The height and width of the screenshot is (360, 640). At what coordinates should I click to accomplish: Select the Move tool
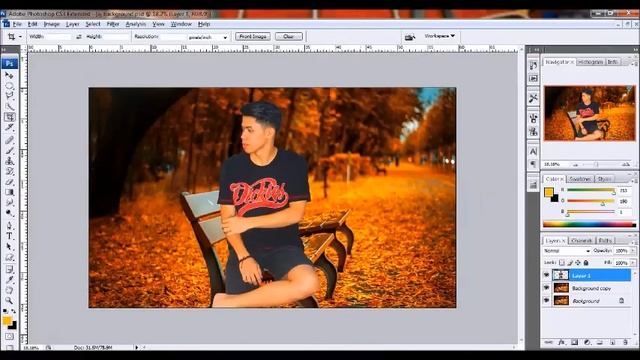coord(9,75)
